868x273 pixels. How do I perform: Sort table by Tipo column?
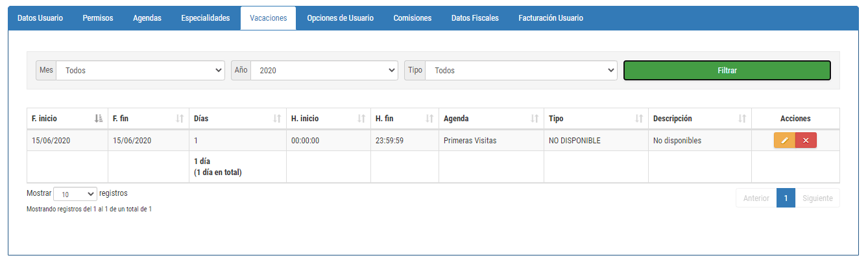pyautogui.click(x=596, y=119)
